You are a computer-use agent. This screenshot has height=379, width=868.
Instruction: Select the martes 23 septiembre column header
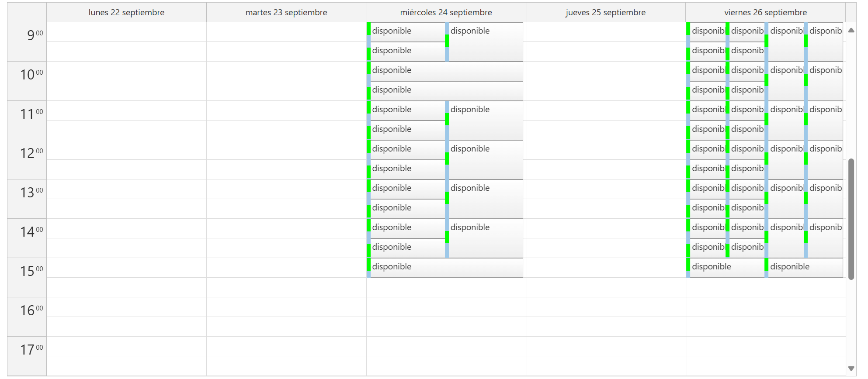286,12
